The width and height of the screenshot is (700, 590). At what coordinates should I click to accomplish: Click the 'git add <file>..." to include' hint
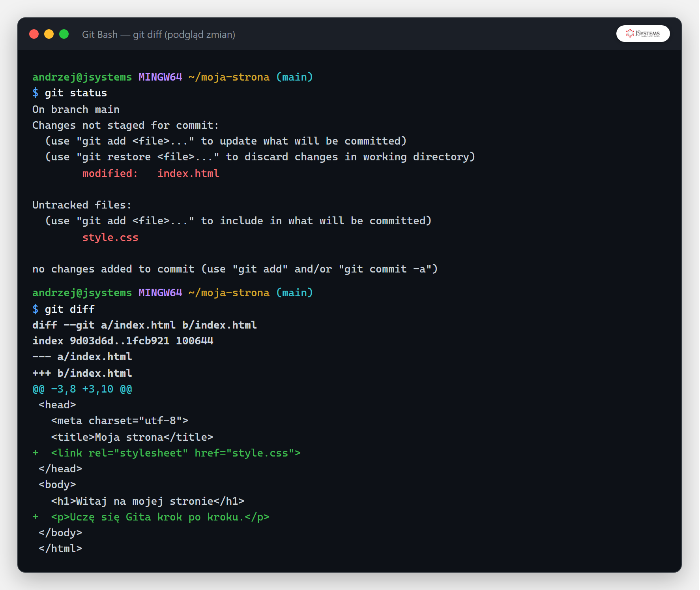pyautogui.click(x=238, y=221)
